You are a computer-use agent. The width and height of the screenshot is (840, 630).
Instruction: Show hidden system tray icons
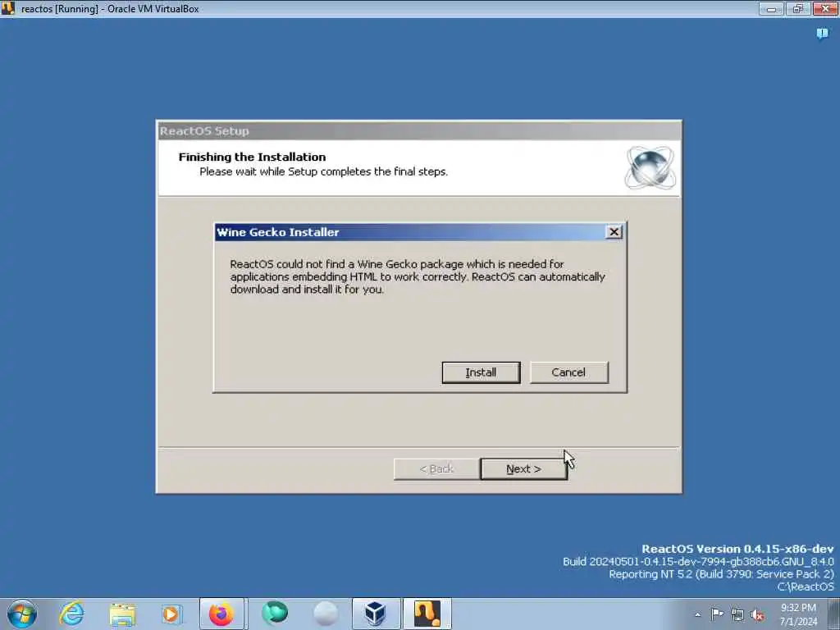pyautogui.click(x=697, y=614)
